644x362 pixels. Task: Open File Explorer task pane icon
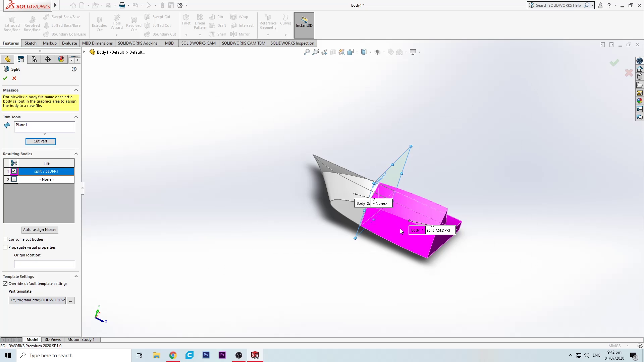(x=640, y=85)
